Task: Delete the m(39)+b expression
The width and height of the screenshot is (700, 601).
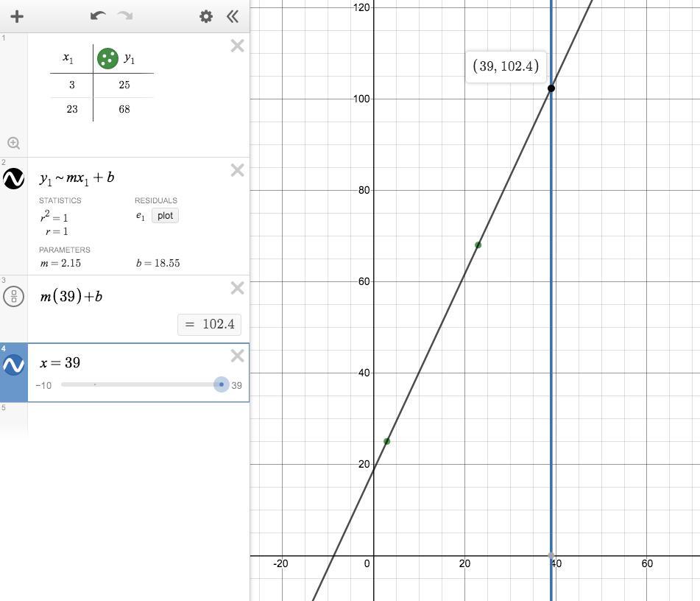Action: pyautogui.click(x=238, y=288)
